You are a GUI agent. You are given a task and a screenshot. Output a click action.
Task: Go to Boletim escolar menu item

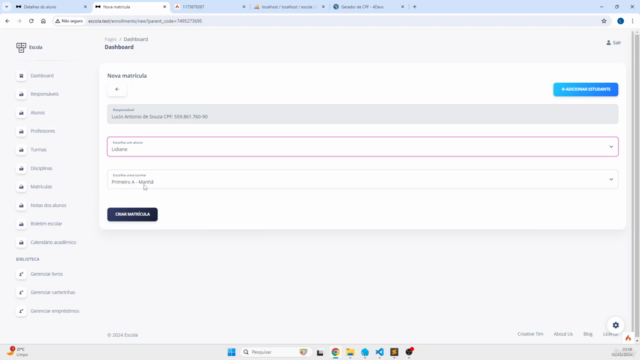click(x=46, y=224)
